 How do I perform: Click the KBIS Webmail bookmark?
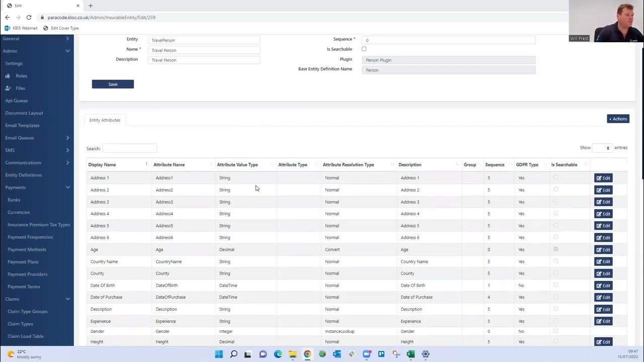pos(21,28)
